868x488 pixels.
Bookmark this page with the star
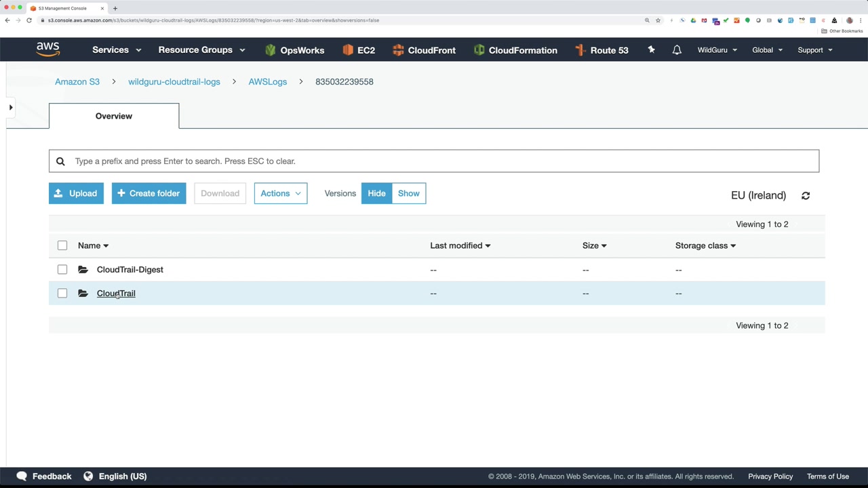(x=658, y=20)
